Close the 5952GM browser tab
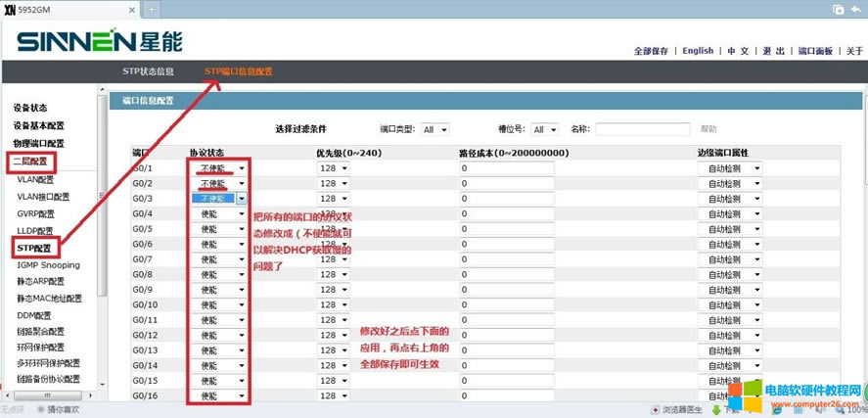Image resolution: width=868 pixels, height=418 pixels. point(131,9)
